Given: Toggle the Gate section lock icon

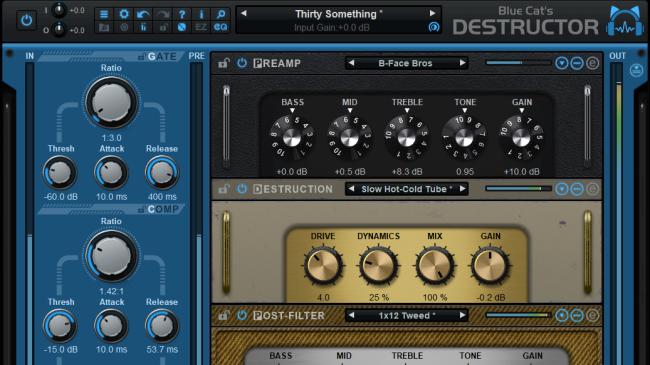Looking at the screenshot, I should tap(141, 57).
